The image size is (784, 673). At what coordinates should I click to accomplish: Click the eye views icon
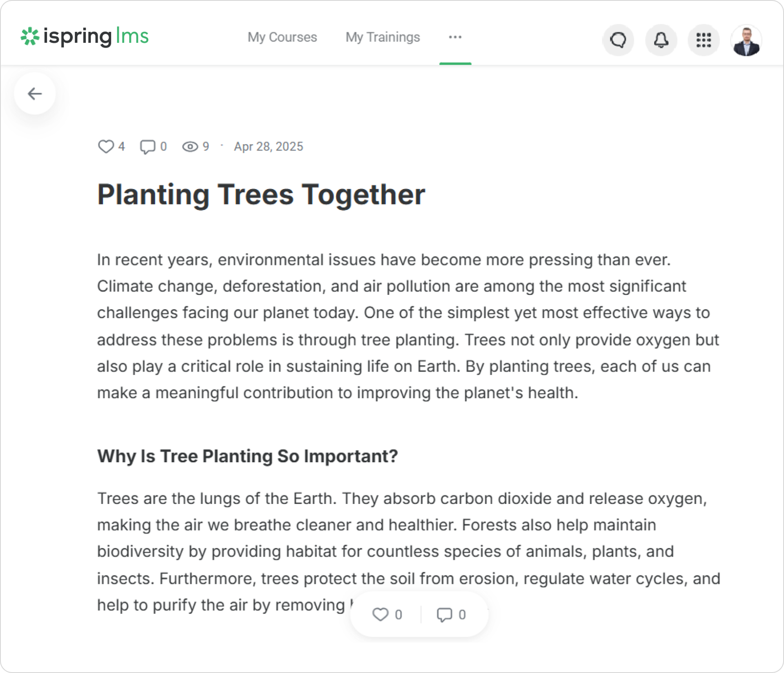pyautogui.click(x=190, y=146)
